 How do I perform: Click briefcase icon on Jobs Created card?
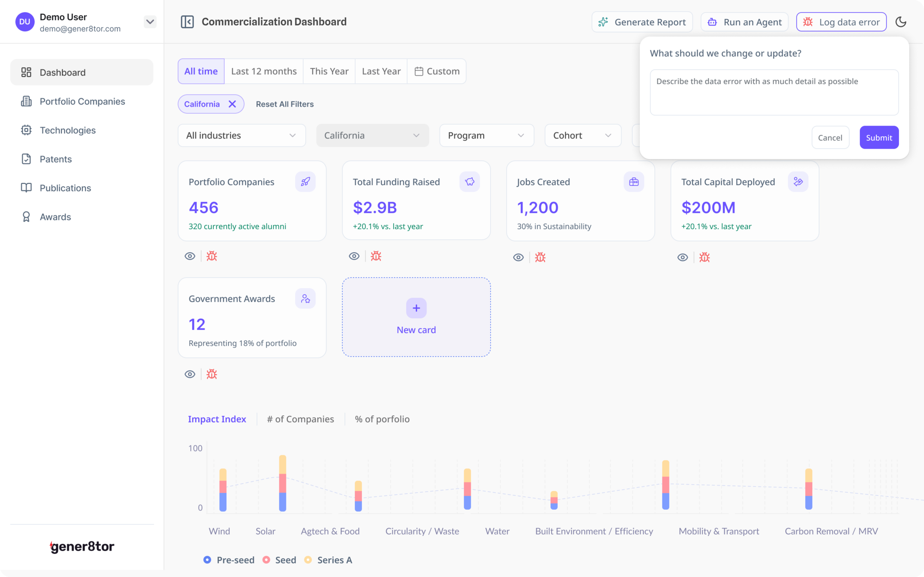634,182
